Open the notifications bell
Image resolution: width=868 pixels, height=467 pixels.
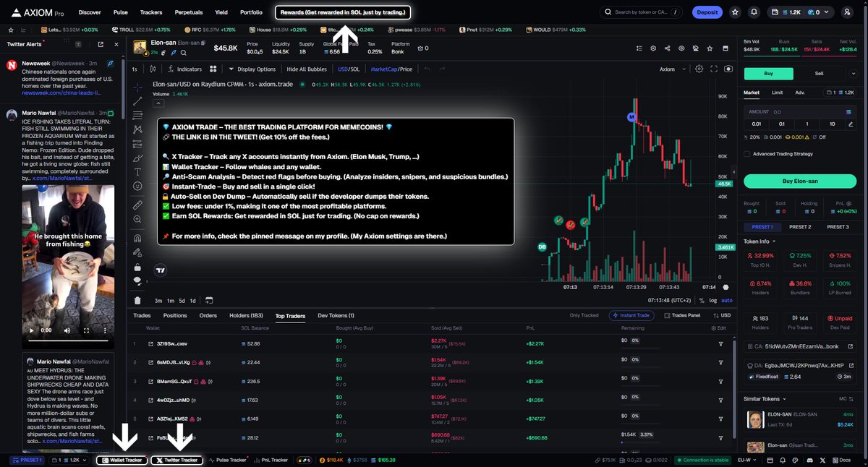click(x=754, y=12)
